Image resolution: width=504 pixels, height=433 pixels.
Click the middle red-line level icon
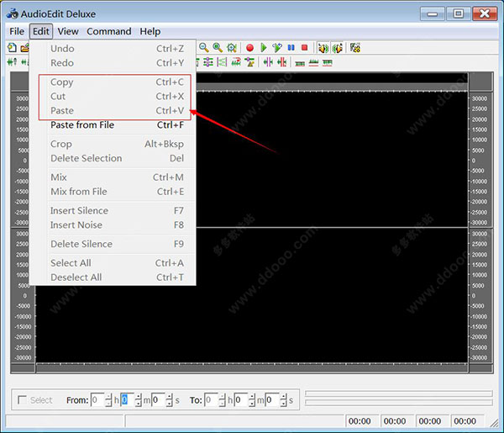[x=313, y=62]
